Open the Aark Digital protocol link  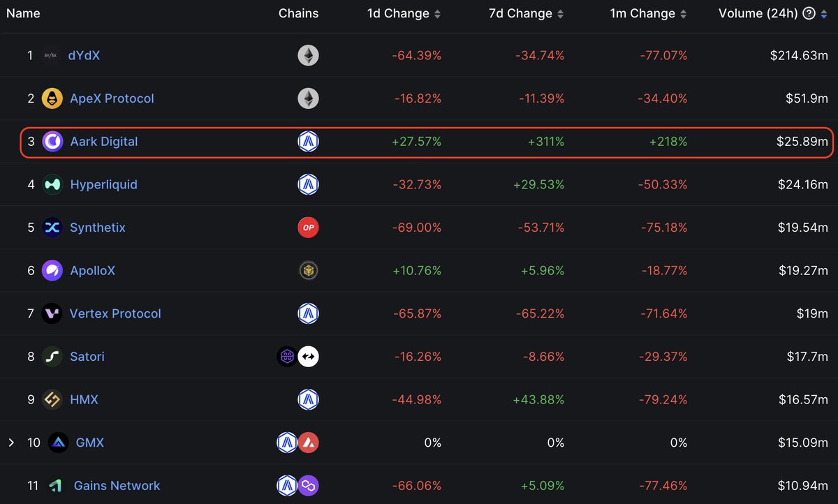(x=103, y=141)
